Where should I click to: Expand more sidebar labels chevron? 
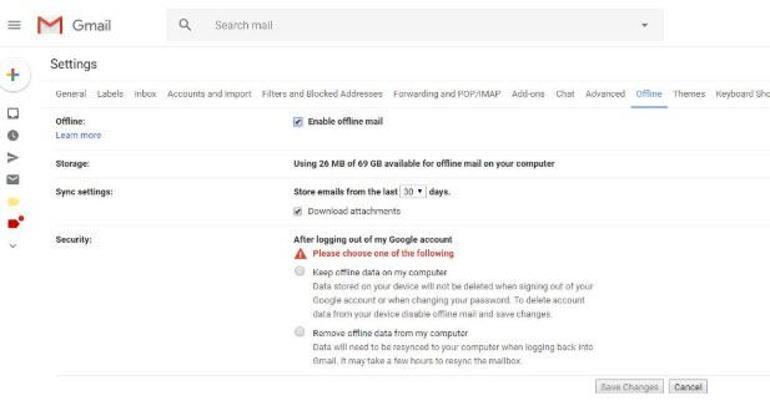click(13, 245)
